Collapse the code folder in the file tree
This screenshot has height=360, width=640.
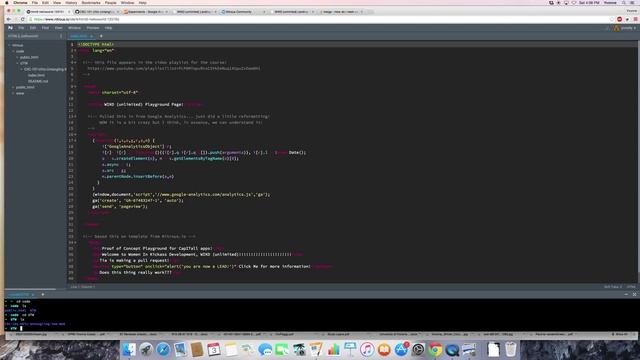coord(13,51)
